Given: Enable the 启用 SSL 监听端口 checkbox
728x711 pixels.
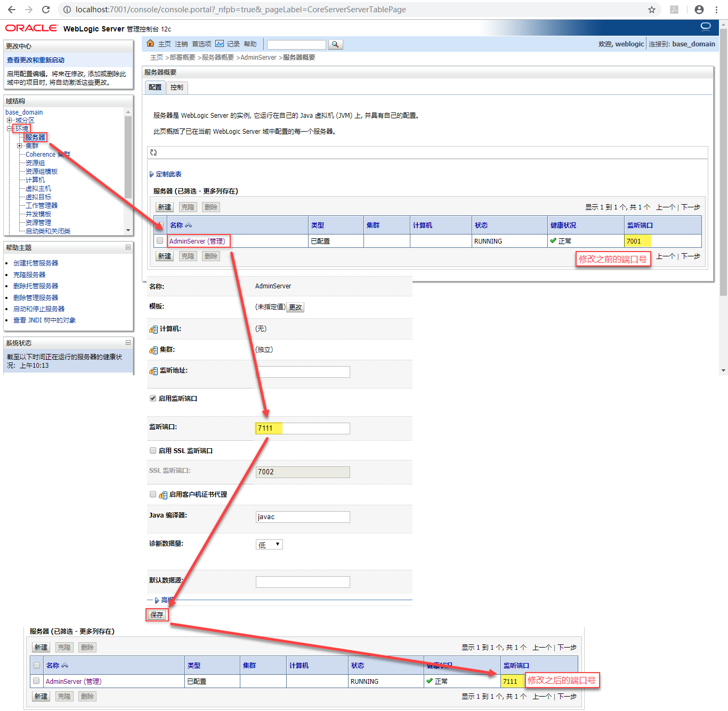Looking at the screenshot, I should pos(153,450).
